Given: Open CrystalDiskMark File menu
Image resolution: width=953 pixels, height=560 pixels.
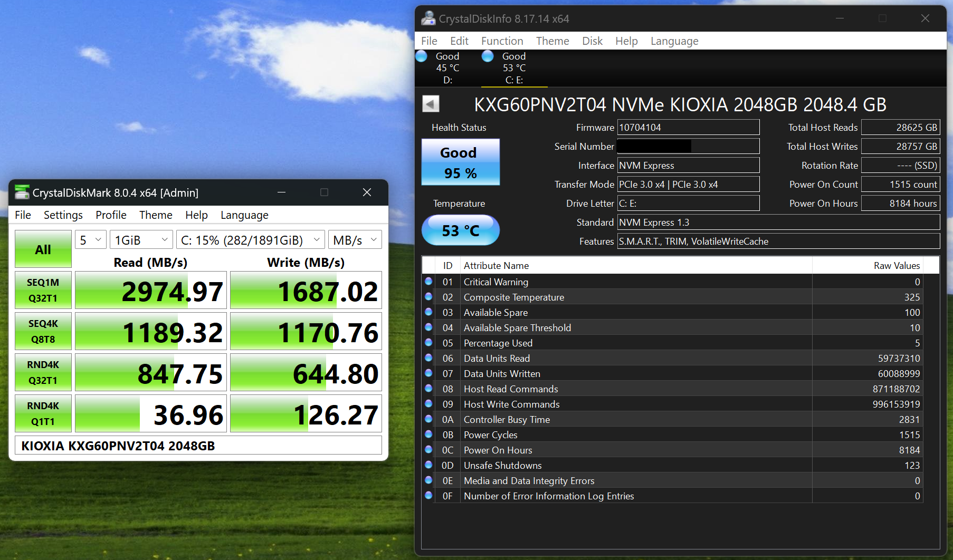Looking at the screenshot, I should click(23, 215).
